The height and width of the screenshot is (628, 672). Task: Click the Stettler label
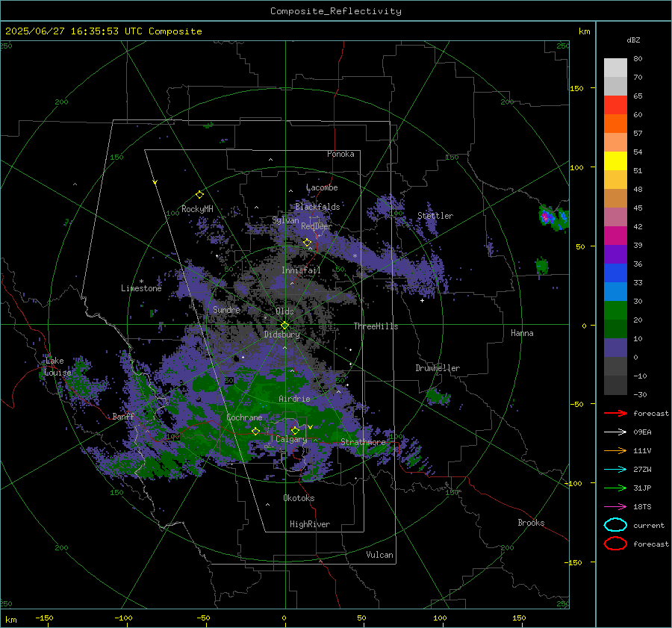click(x=435, y=216)
